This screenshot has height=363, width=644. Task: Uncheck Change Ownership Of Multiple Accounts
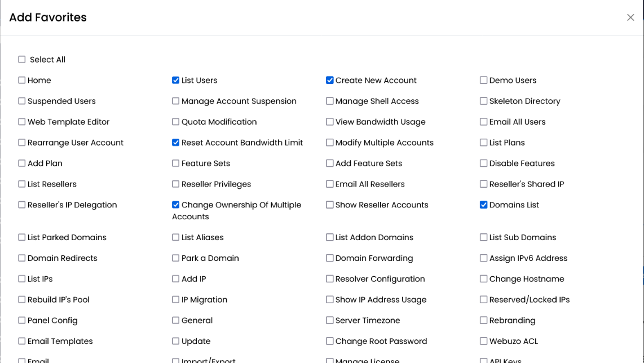coord(175,205)
